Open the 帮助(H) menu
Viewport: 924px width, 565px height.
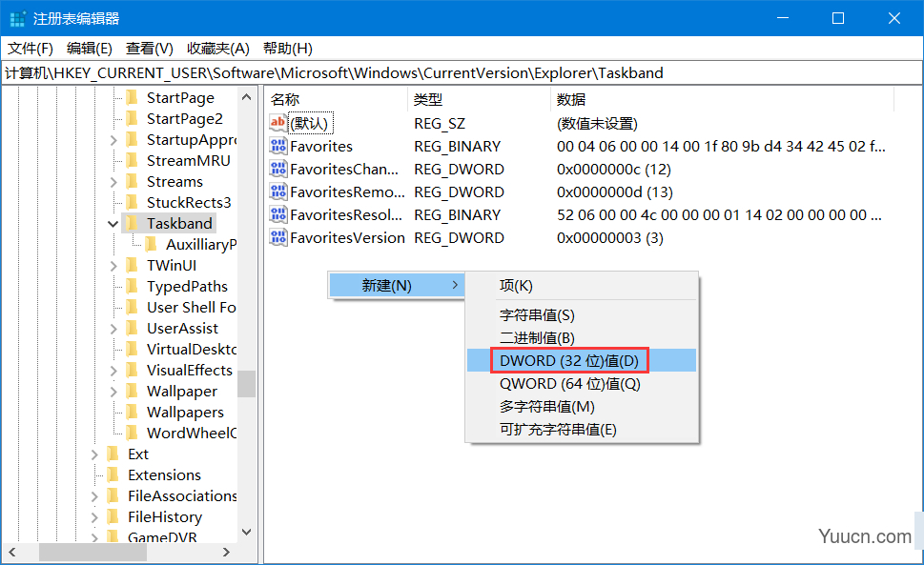click(x=288, y=49)
